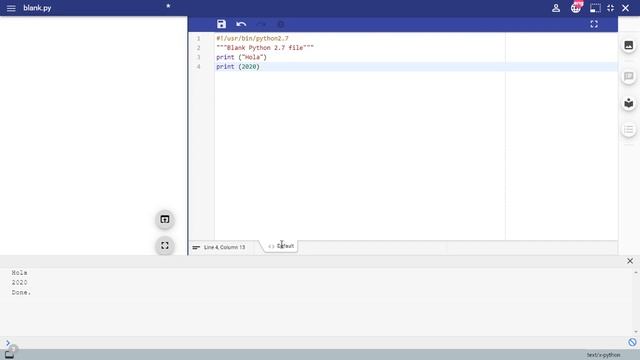This screenshot has width=640, height=360.
Task: Open the user account icon
Action: pyautogui.click(x=556, y=8)
